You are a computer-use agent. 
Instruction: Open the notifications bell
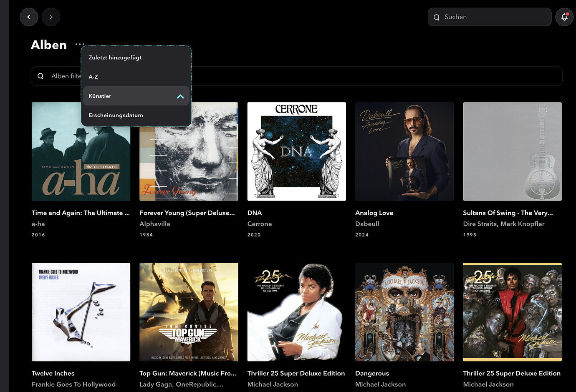(564, 17)
